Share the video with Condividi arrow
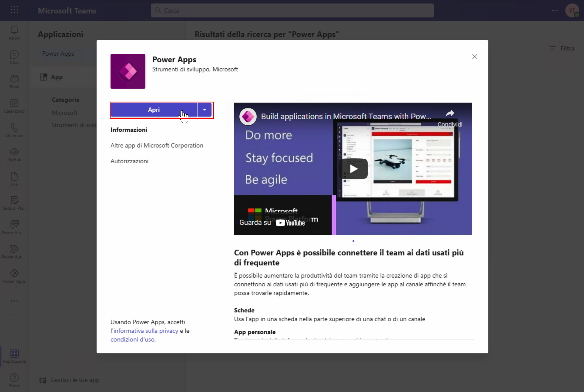This screenshot has width=584, height=392. tap(450, 118)
